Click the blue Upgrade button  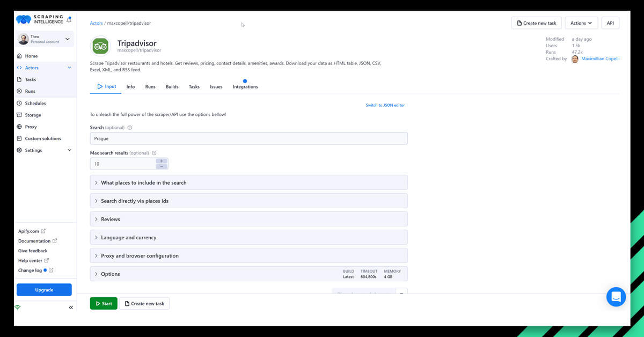coord(44,290)
